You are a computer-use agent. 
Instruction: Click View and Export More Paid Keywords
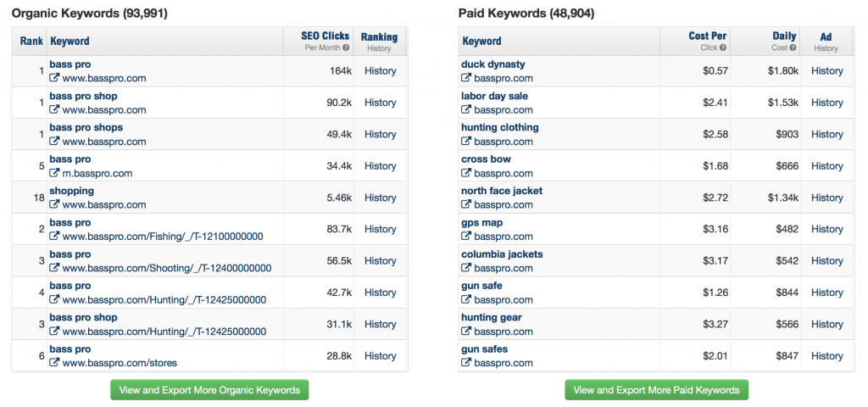(x=656, y=390)
